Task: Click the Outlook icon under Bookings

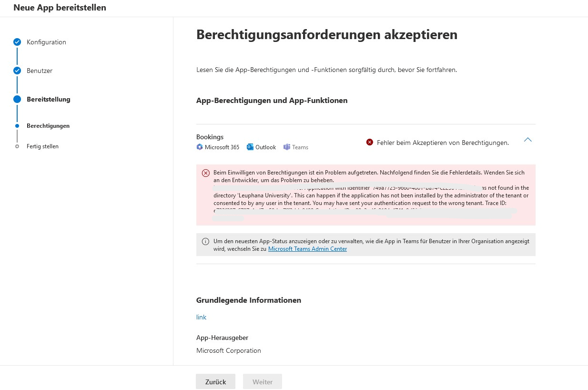Action: (250, 147)
